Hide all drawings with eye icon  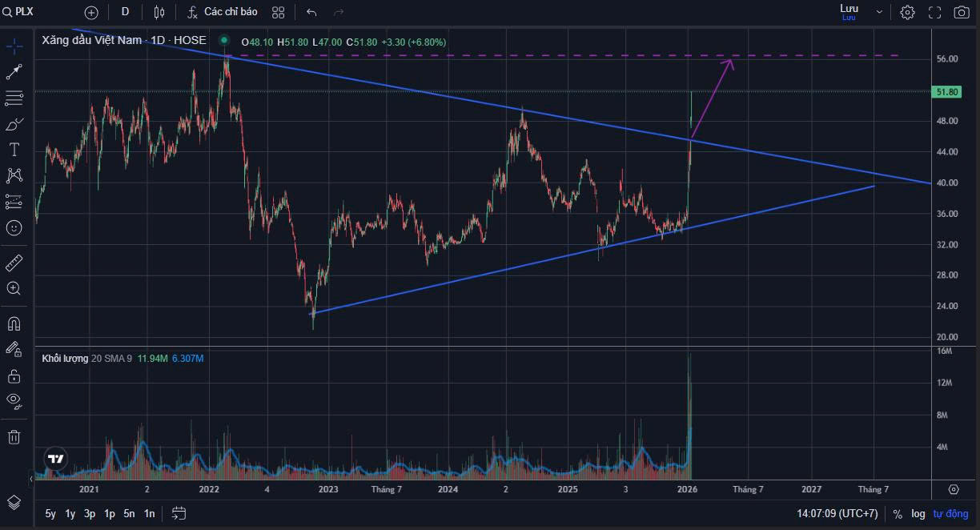coord(14,400)
